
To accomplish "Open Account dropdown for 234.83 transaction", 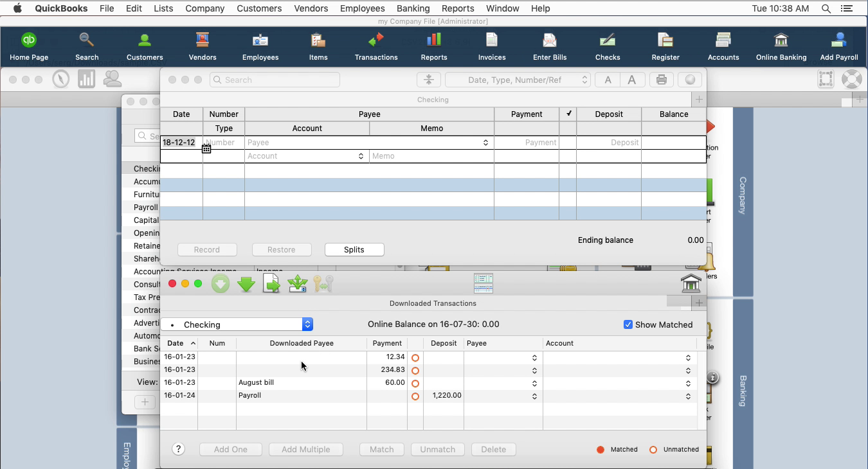I will tap(688, 371).
